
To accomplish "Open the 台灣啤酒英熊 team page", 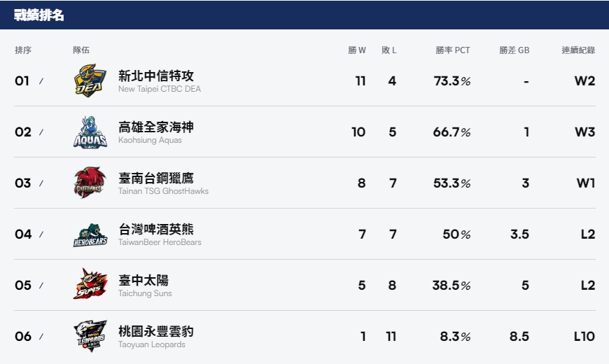I will coord(155,229).
